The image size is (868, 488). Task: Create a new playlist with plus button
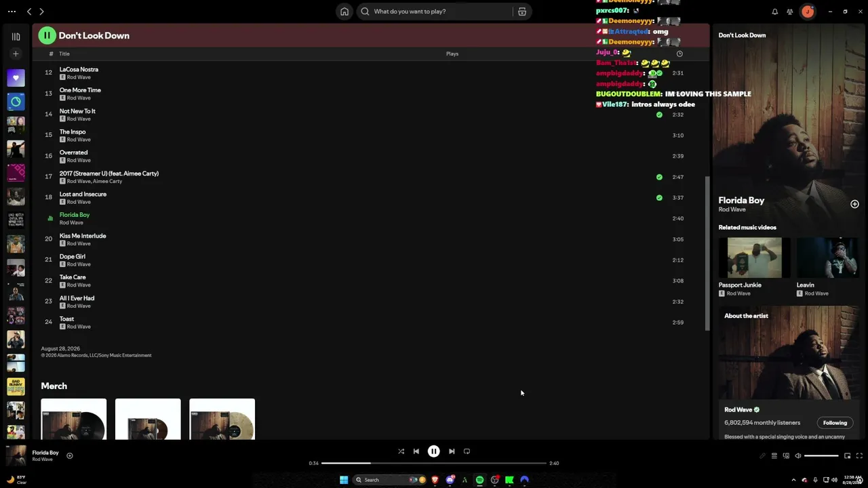click(16, 54)
